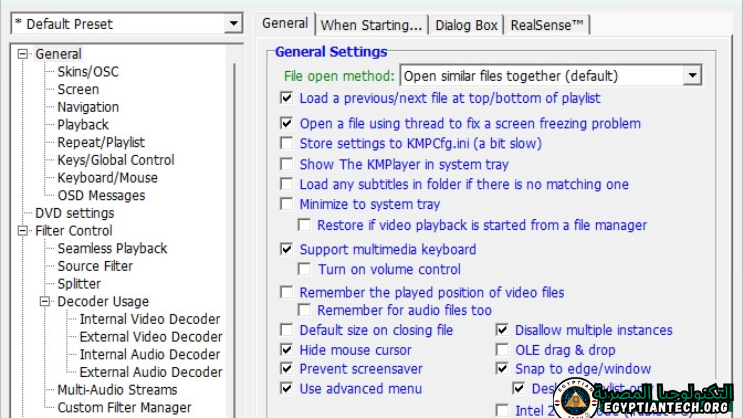Select the General root tree item
Viewport: 743px width, 418px height.
(x=58, y=54)
